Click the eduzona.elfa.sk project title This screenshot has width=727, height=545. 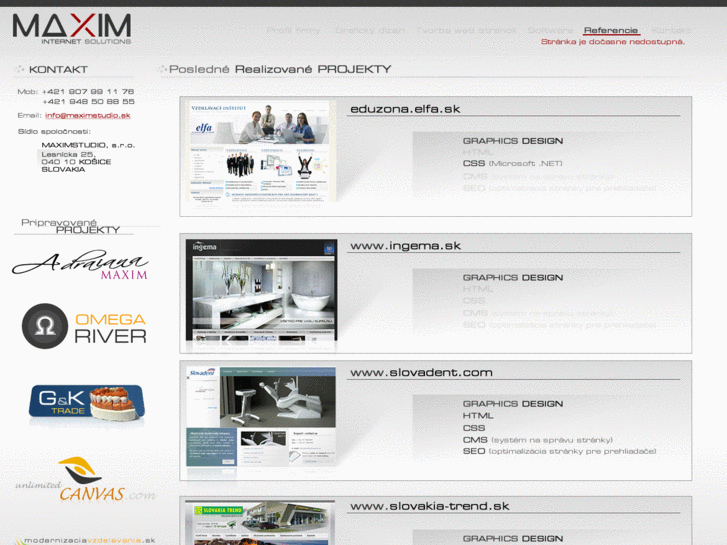(x=405, y=109)
